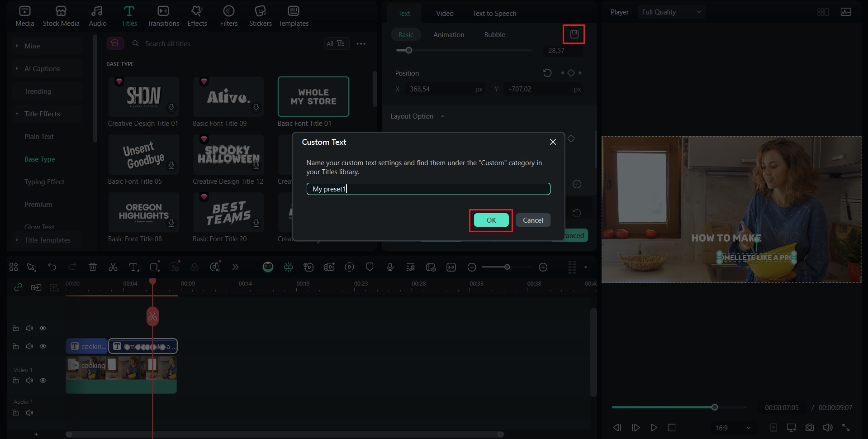Open the 16:9 aspect ratio dropdown
The width and height of the screenshot is (868, 439).
(x=731, y=427)
